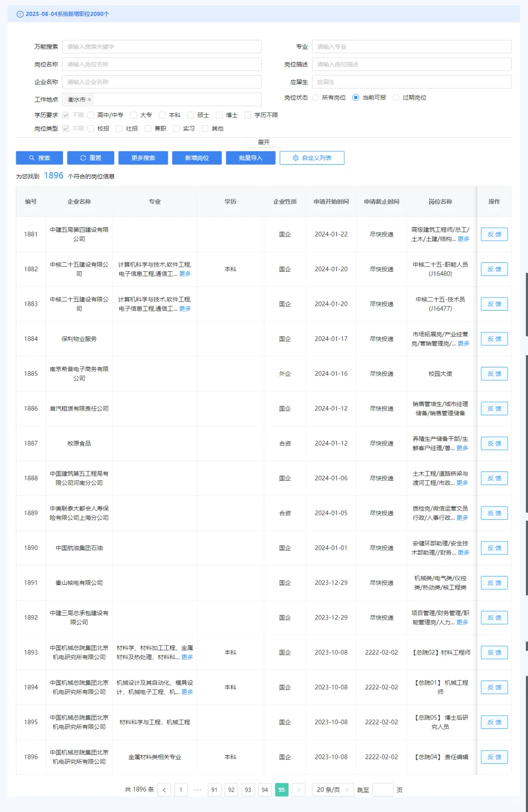This screenshot has height=812, width=528.
Task: Click the pagination ellipsis to jump pages
Action: (198, 790)
